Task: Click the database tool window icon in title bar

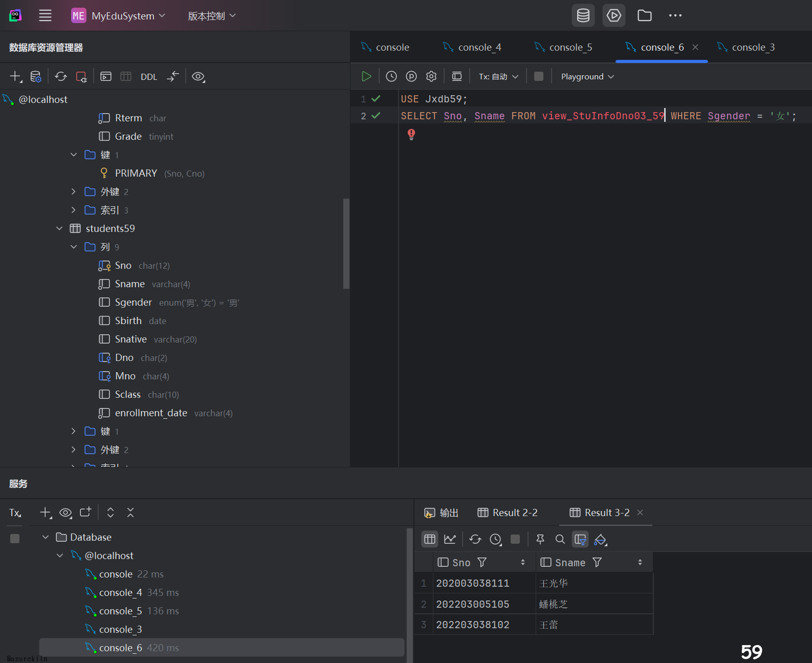Action: pos(583,15)
